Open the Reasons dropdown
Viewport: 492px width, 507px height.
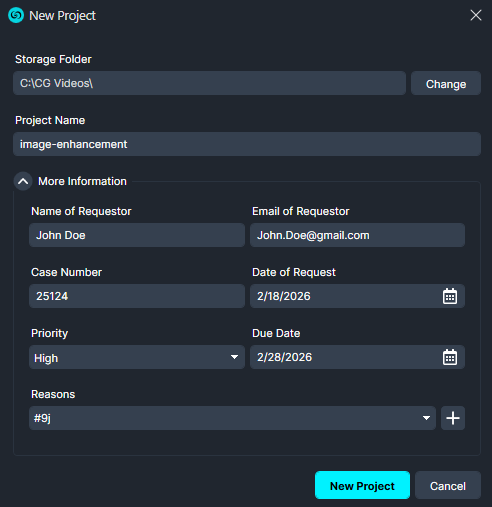[x=232, y=418]
